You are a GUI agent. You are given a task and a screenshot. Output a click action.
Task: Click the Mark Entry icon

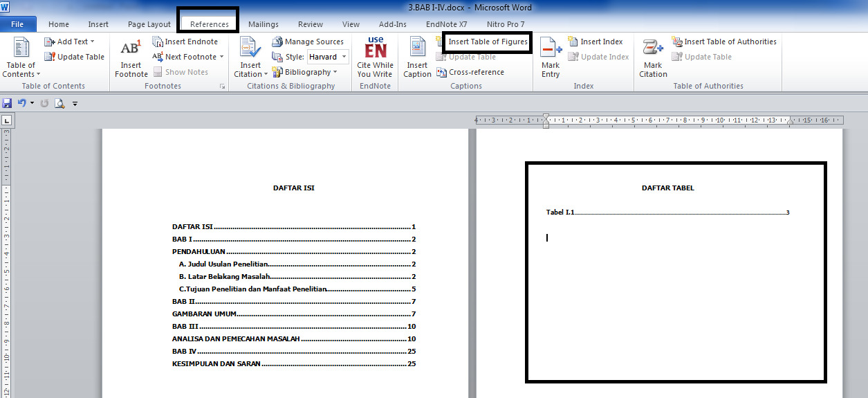[551, 48]
